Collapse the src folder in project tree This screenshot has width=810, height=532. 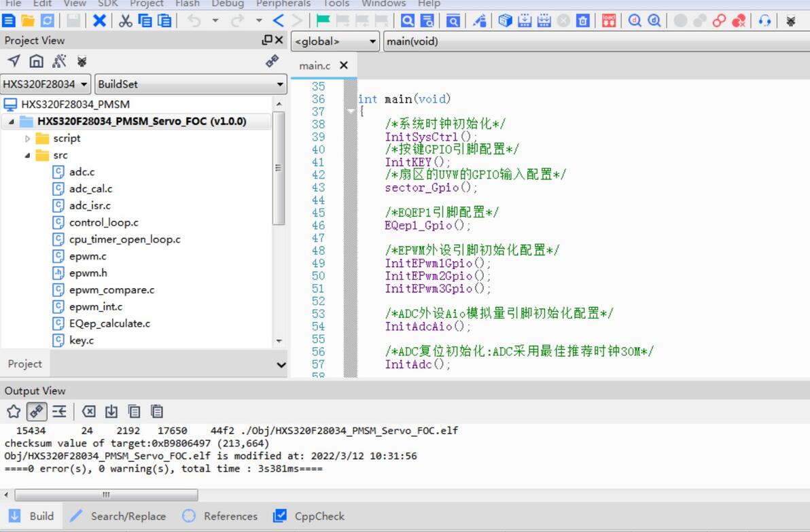pos(27,156)
